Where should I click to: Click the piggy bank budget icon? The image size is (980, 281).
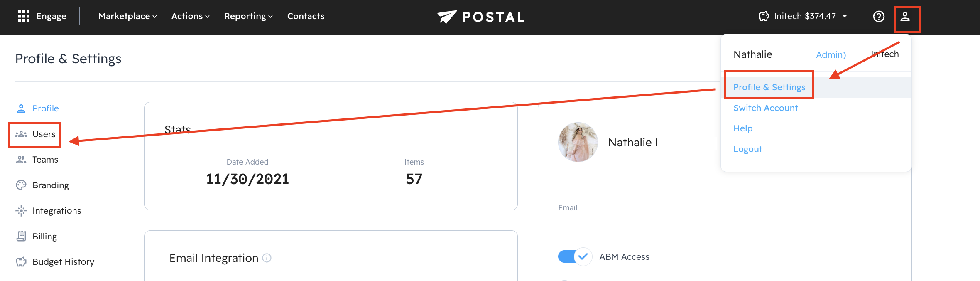(x=764, y=16)
